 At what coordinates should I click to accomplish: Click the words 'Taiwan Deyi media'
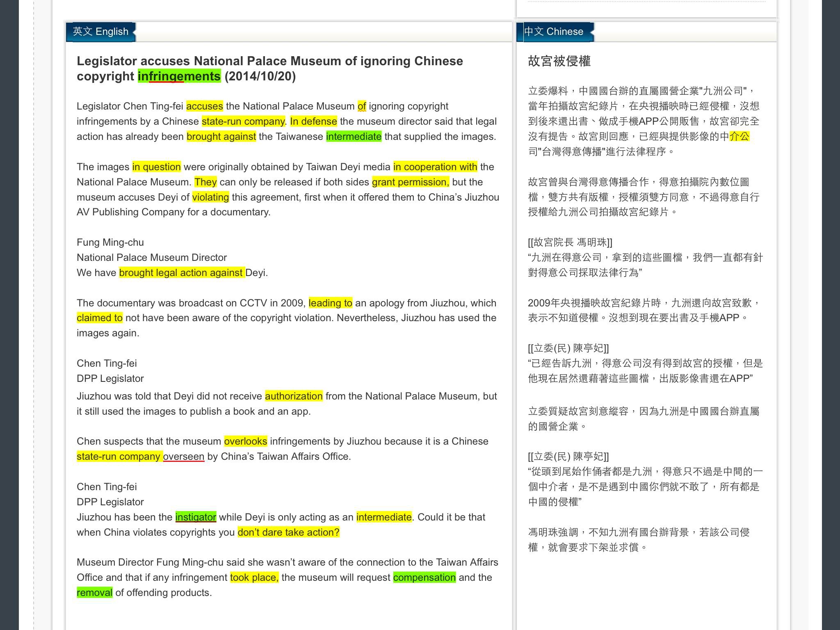click(x=348, y=167)
